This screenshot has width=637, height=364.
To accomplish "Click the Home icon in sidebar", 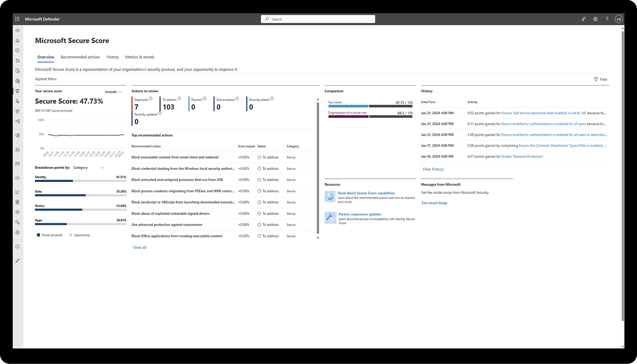I will click(18, 40).
